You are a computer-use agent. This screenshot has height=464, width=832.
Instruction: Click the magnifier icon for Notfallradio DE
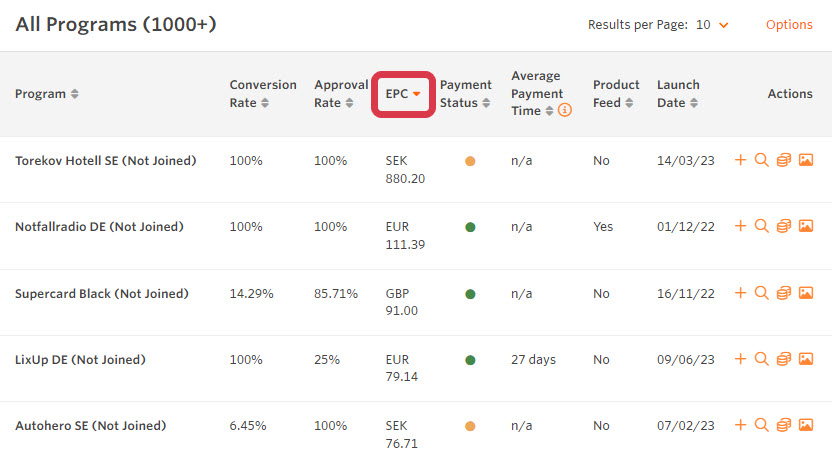(761, 226)
